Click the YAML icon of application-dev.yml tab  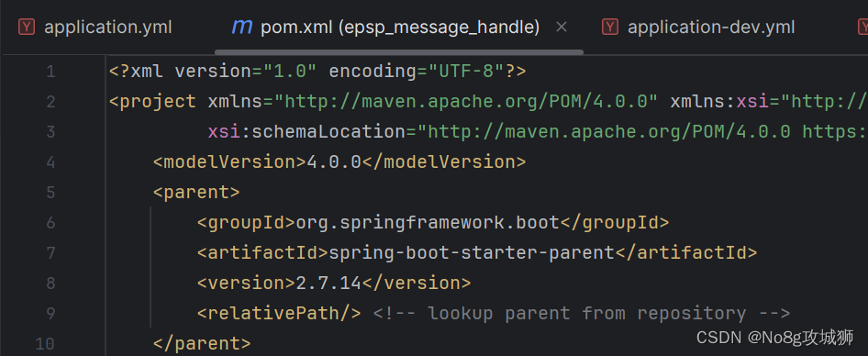tap(610, 28)
